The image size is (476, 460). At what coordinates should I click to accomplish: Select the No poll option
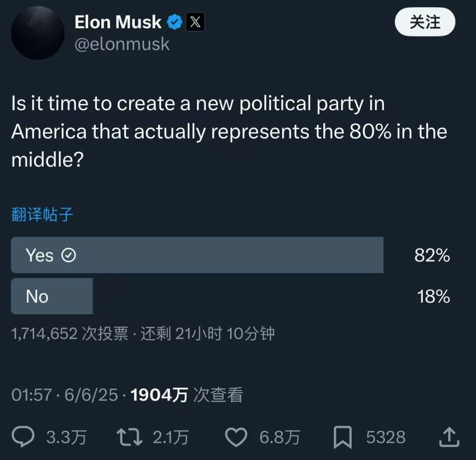coord(52,296)
